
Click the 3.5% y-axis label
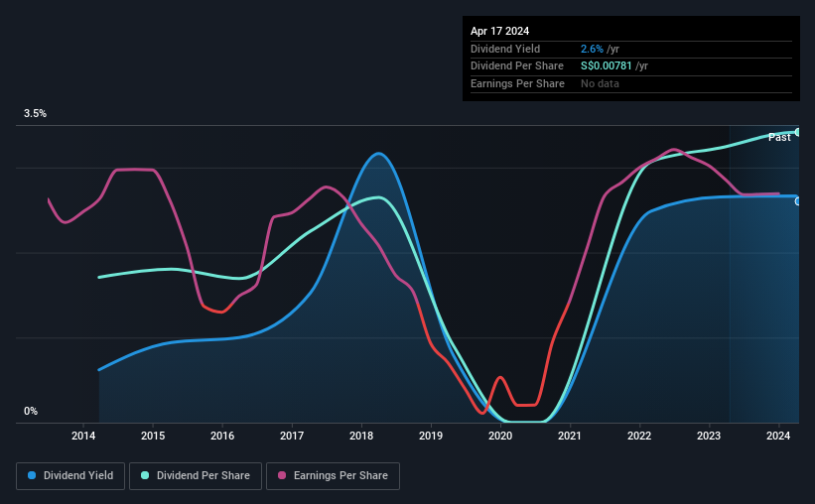35,113
